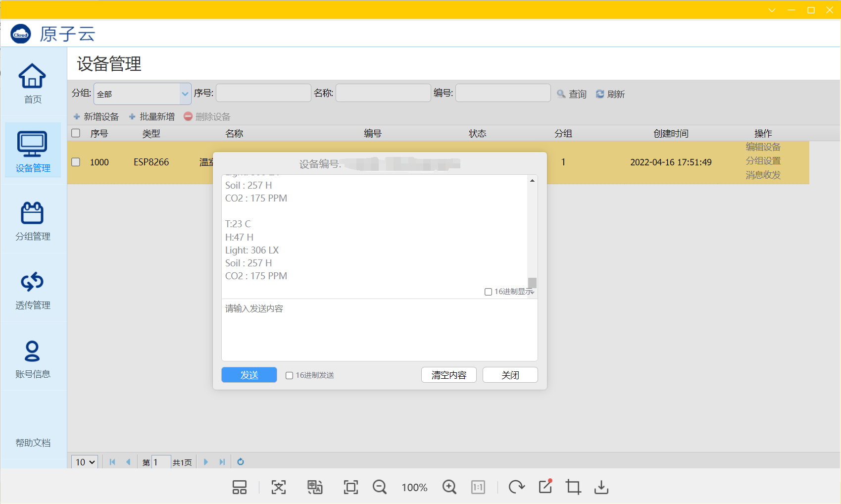841x504 pixels.
Task: Click the message log scrollbar up arrow
Action: click(x=532, y=180)
